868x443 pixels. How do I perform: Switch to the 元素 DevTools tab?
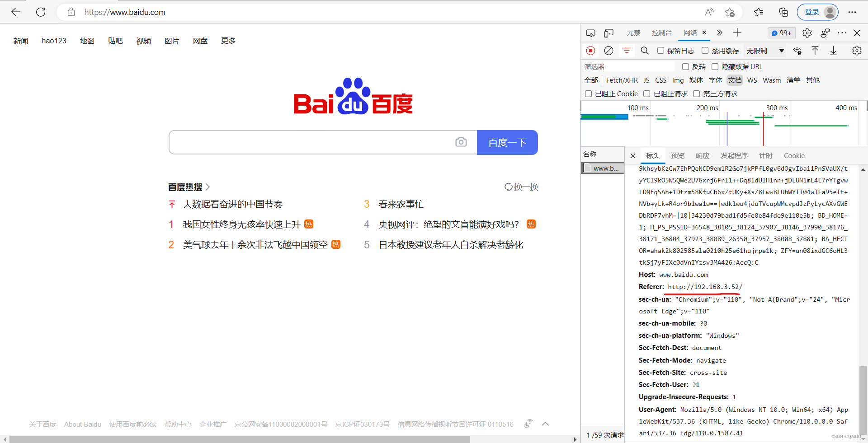(633, 33)
